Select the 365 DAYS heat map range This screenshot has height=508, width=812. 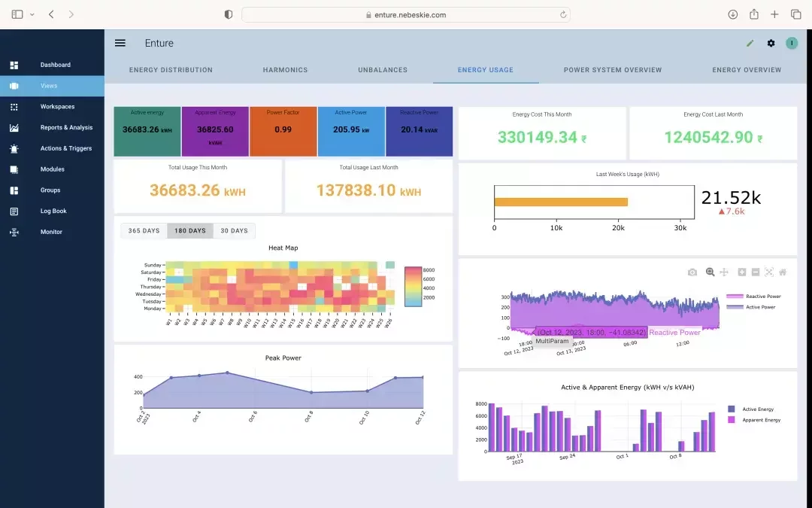(x=144, y=231)
